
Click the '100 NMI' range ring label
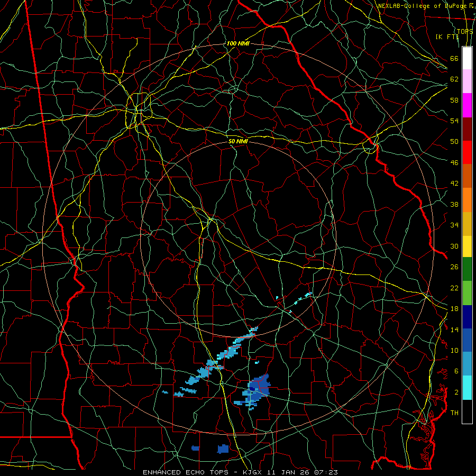pos(238,43)
